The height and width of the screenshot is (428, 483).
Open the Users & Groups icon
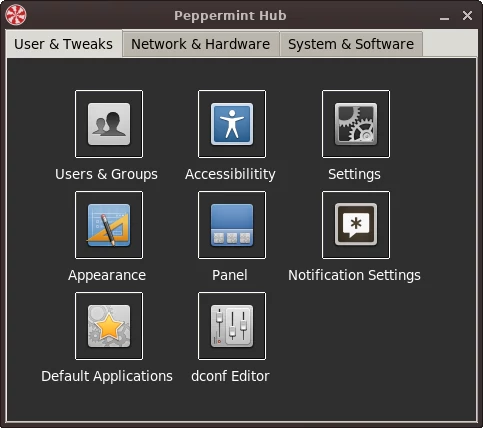109,124
